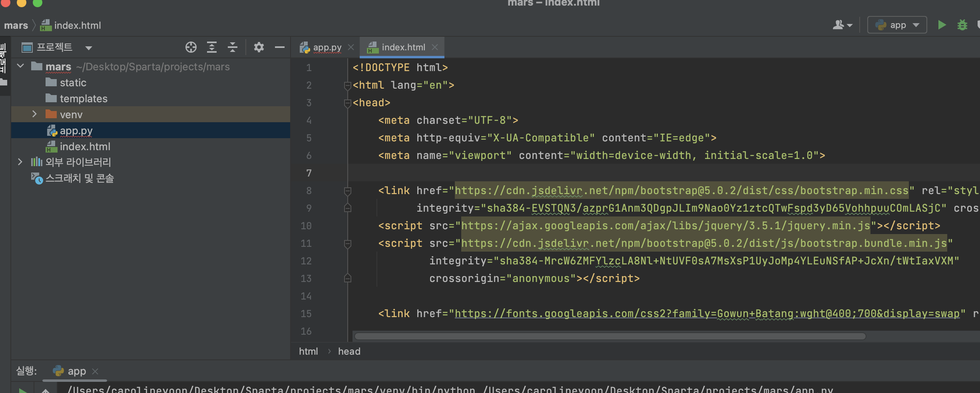Viewport: 980px width, 393px height.
Task: Click the fold end marker at line 13
Action: (x=347, y=278)
